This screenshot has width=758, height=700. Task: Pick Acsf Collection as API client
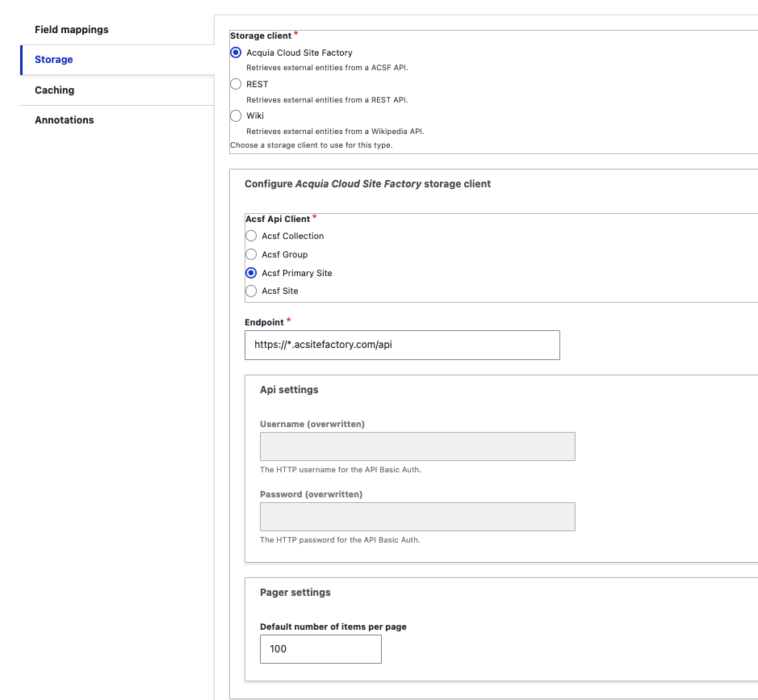251,236
